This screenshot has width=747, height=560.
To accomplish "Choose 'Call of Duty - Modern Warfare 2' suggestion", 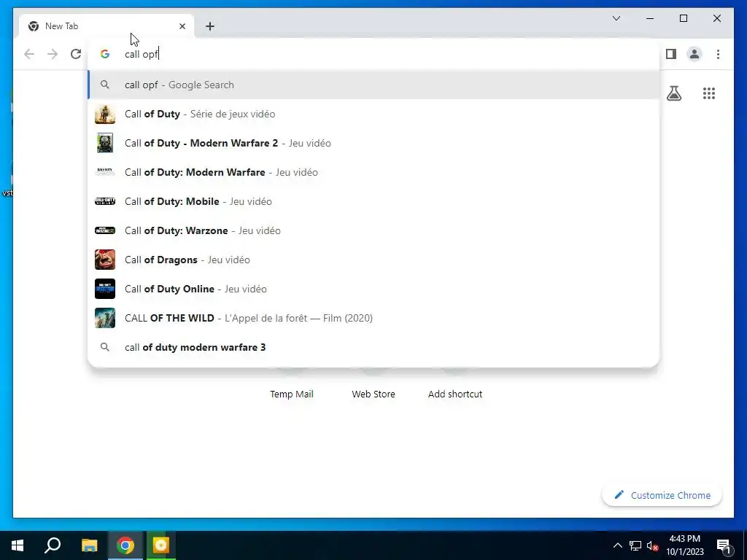I will 373,143.
